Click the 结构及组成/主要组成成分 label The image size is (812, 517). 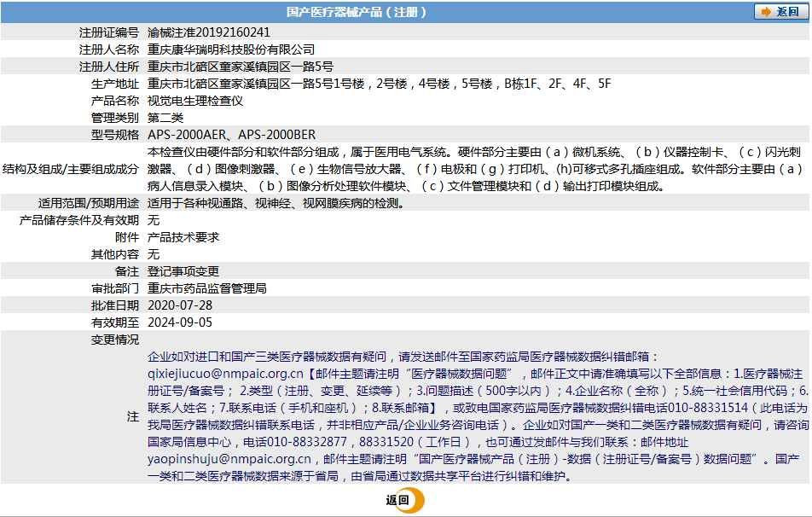(x=71, y=170)
